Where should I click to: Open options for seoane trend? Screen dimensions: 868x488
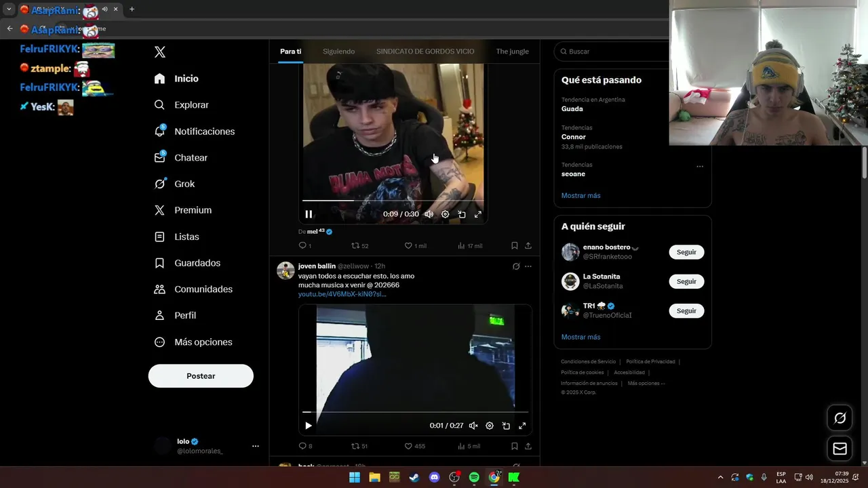[700, 167]
